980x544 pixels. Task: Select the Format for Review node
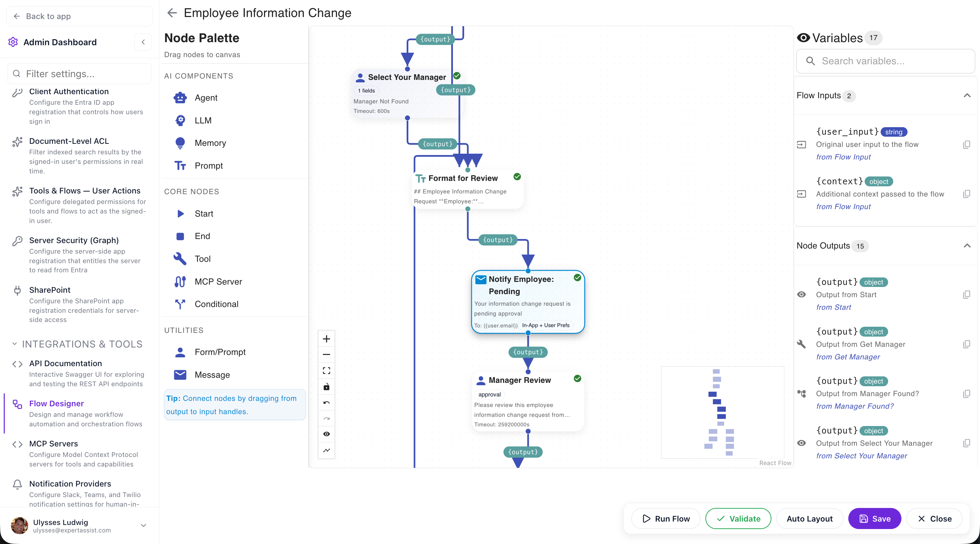468,189
